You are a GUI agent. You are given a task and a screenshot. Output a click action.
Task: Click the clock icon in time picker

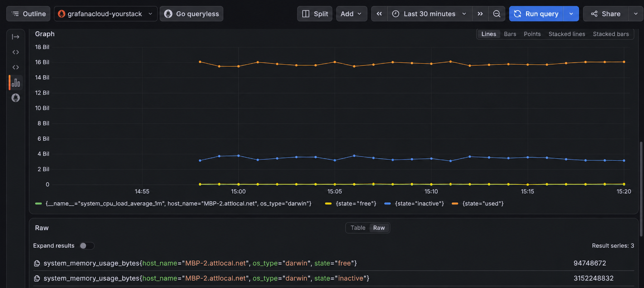(396, 14)
